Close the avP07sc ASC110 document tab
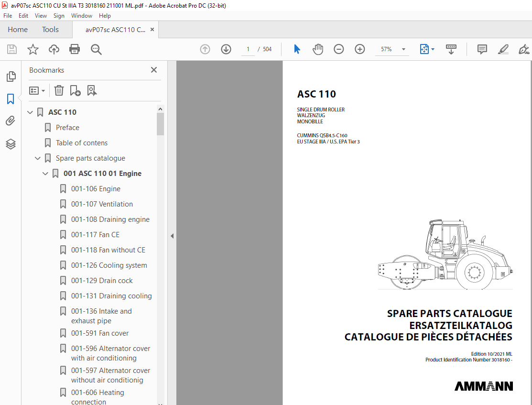 point(152,30)
